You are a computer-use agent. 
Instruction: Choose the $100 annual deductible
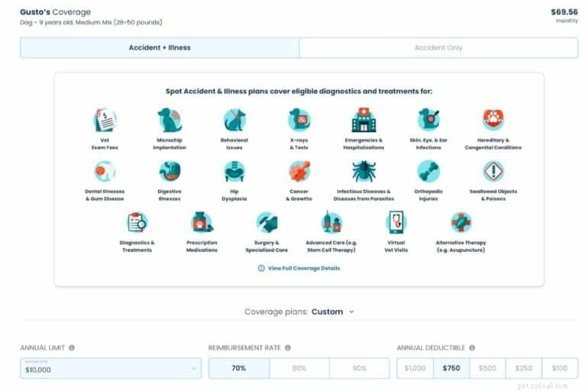point(560,368)
